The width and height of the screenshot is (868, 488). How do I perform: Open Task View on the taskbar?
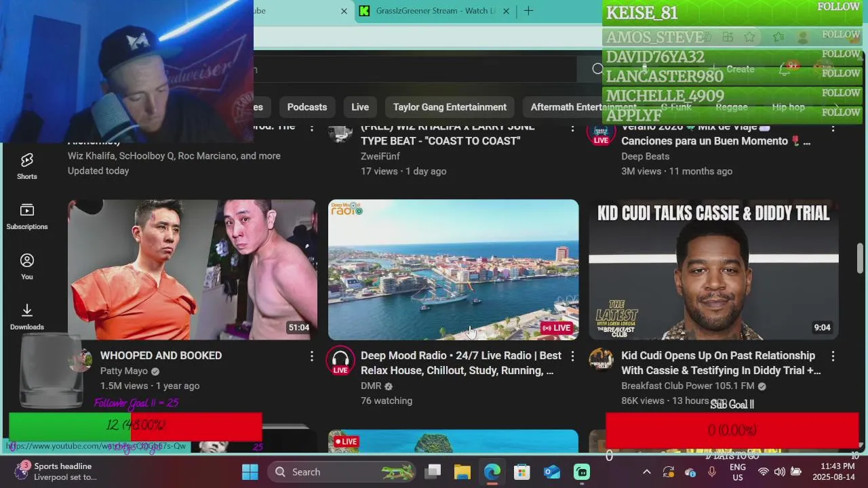pos(433,472)
